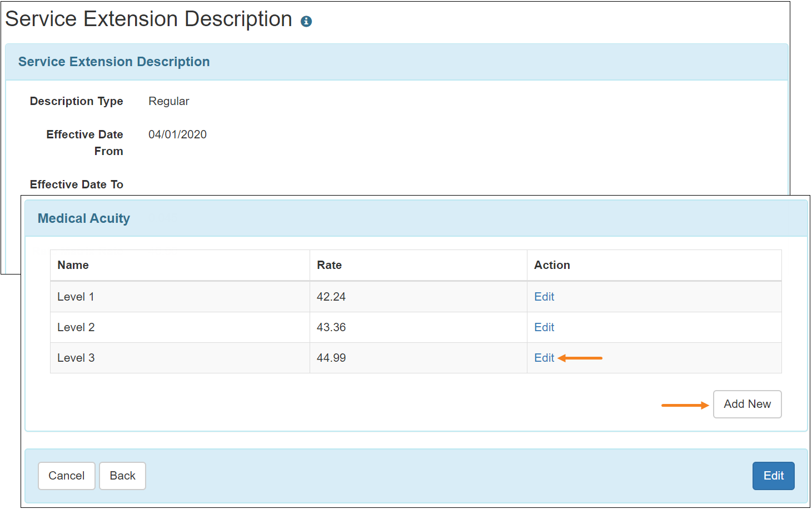Go back using the Back button
Viewport: 812px width, 509px height.
click(x=122, y=476)
